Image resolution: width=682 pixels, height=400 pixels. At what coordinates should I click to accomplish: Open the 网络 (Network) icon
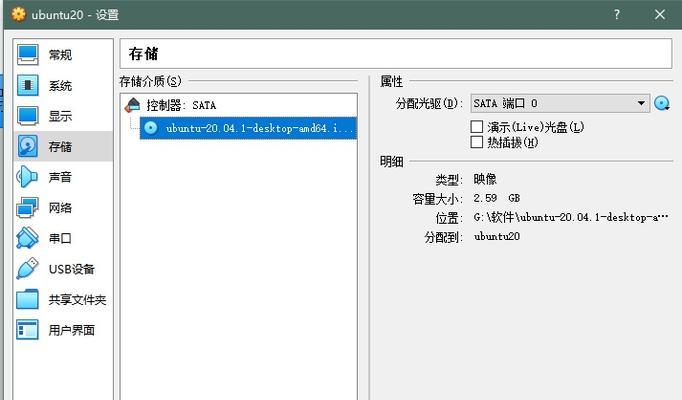click(x=28, y=207)
